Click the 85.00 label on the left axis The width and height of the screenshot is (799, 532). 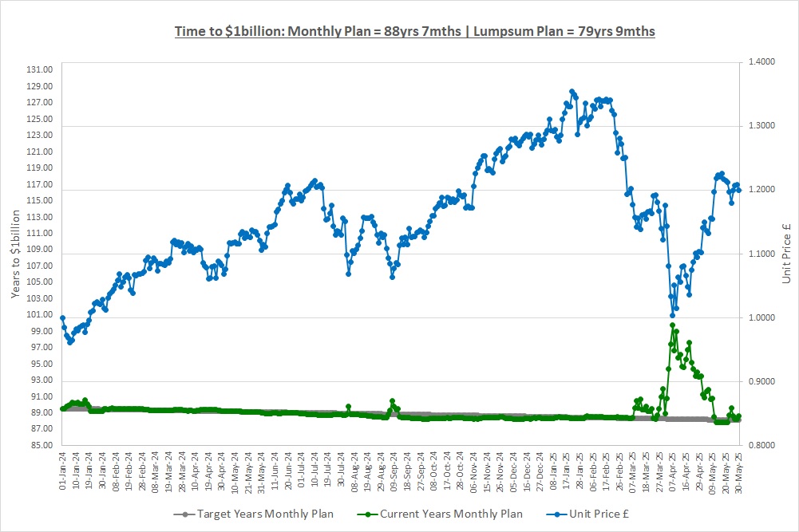[x=40, y=445]
